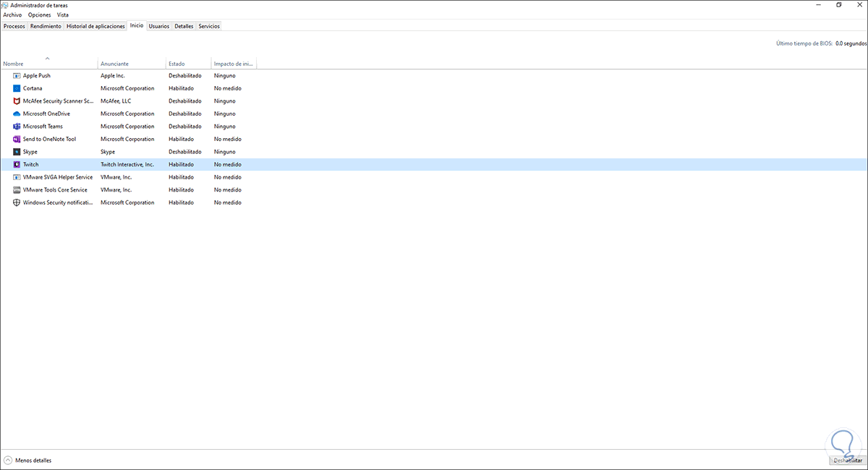This screenshot has height=470, width=868.
Task: Click Habilitado status in Twitch row
Action: [x=182, y=164]
